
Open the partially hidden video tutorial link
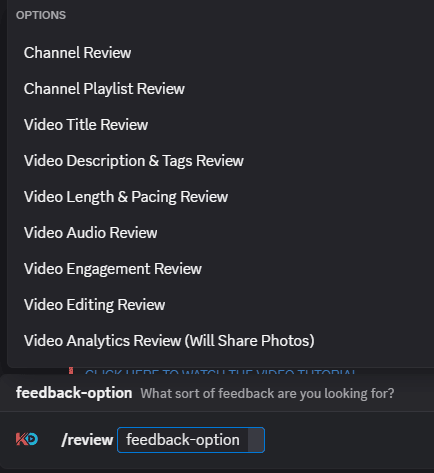click(x=220, y=371)
